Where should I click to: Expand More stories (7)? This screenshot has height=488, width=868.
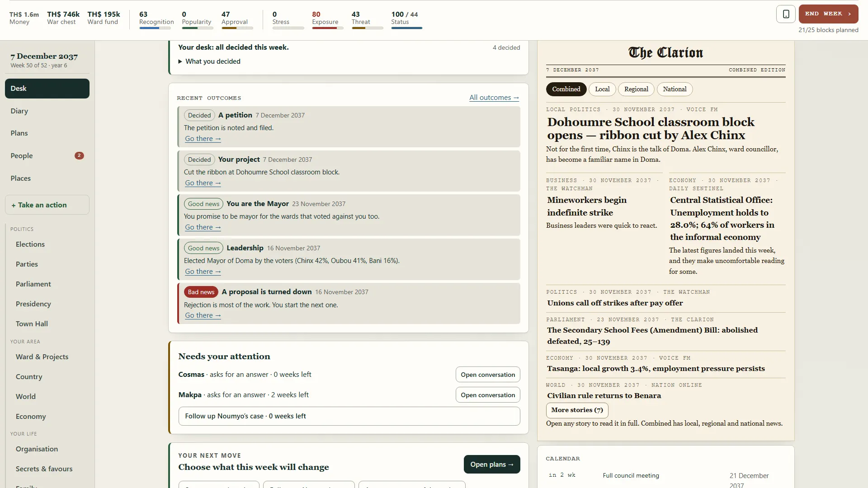tap(577, 410)
